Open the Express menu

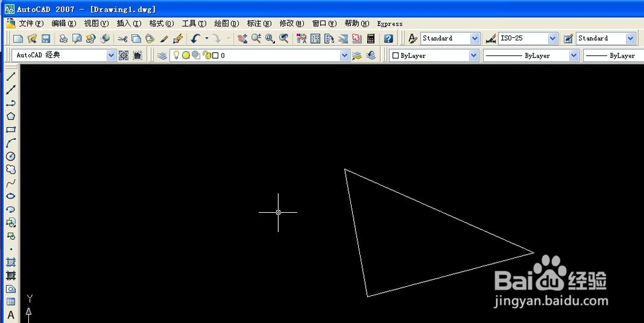pos(390,24)
